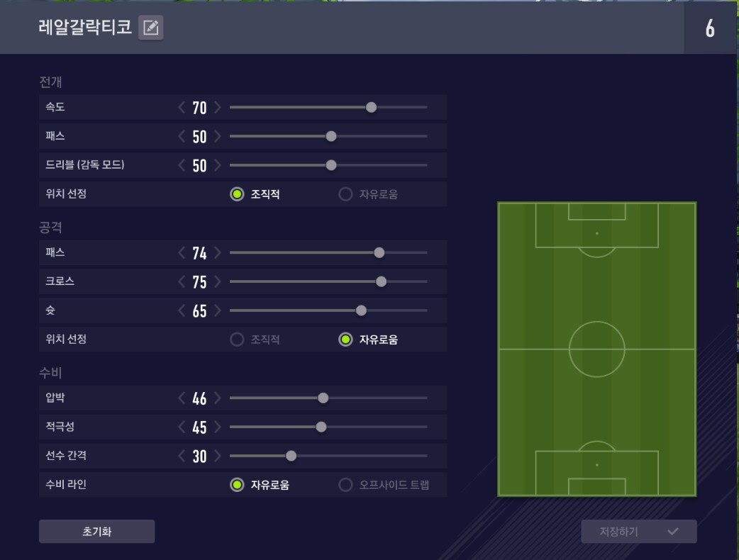The height and width of the screenshot is (560, 739).
Task: Click the number 6 box at top right
Action: tap(710, 28)
